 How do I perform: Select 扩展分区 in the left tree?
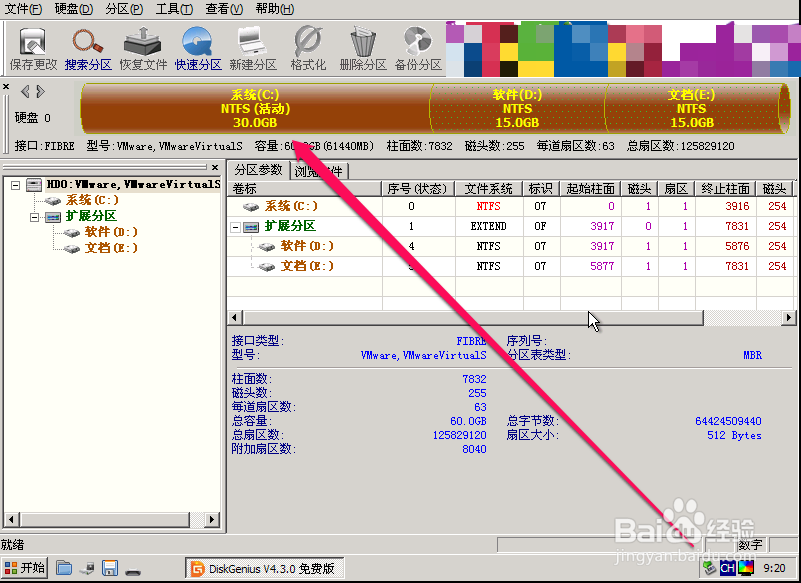91,216
